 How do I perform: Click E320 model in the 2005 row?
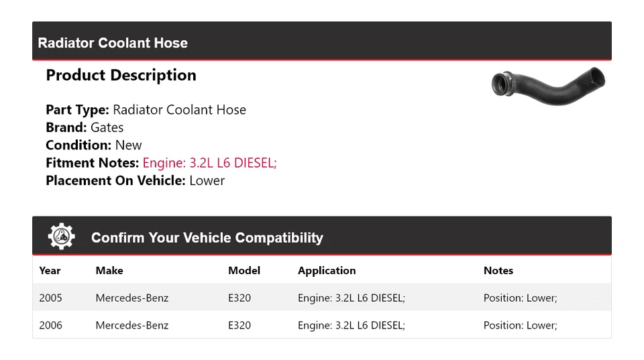click(239, 298)
